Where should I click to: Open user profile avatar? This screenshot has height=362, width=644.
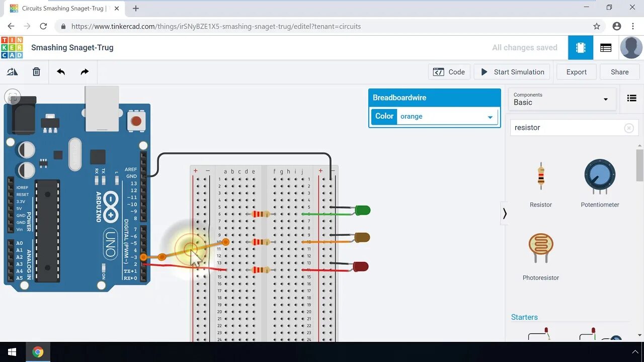[x=631, y=48]
